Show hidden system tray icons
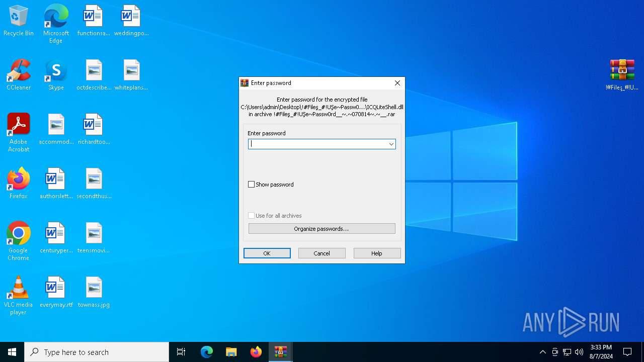644x362 pixels. tap(542, 352)
